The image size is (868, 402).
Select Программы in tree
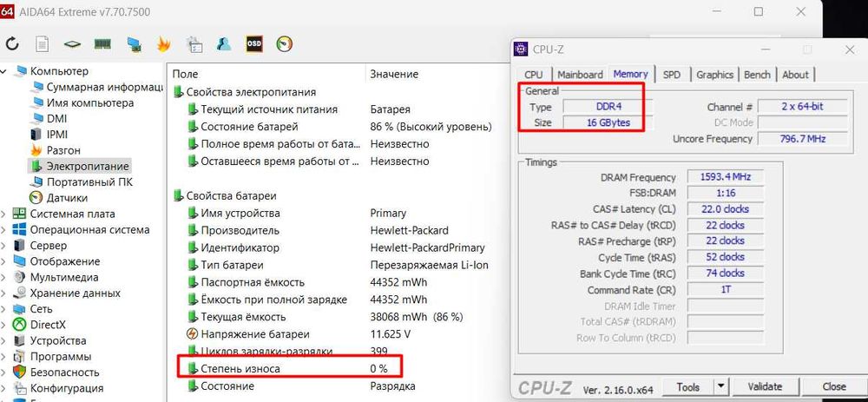pyautogui.click(x=61, y=357)
